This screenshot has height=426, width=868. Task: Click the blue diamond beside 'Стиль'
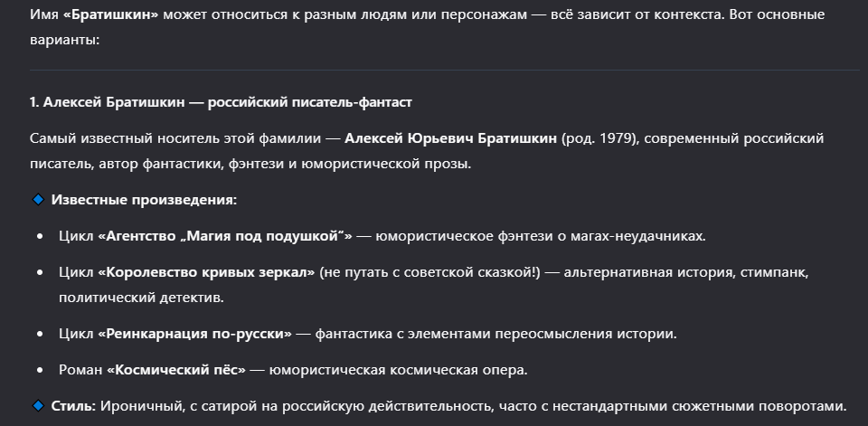(x=38, y=406)
